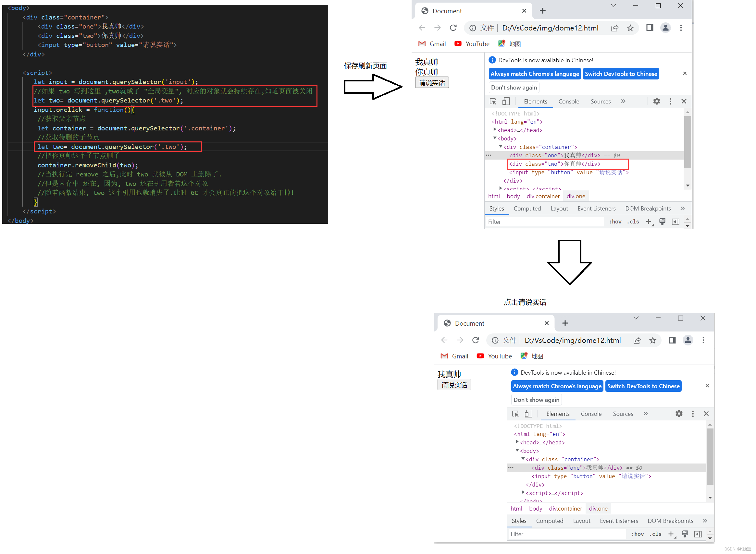Toggle device toolbar icon in bottom DevTools
This screenshot has width=756, height=554.
click(x=528, y=414)
